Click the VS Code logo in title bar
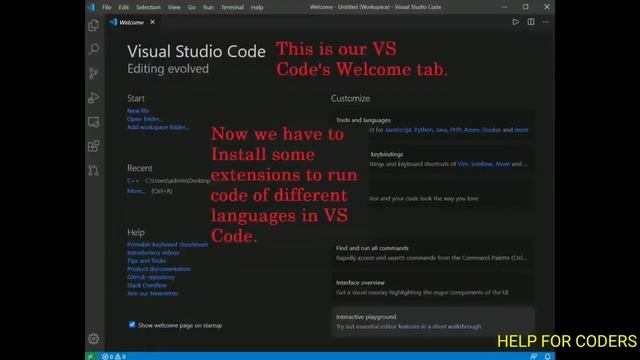The width and height of the screenshot is (640, 360). point(91,7)
